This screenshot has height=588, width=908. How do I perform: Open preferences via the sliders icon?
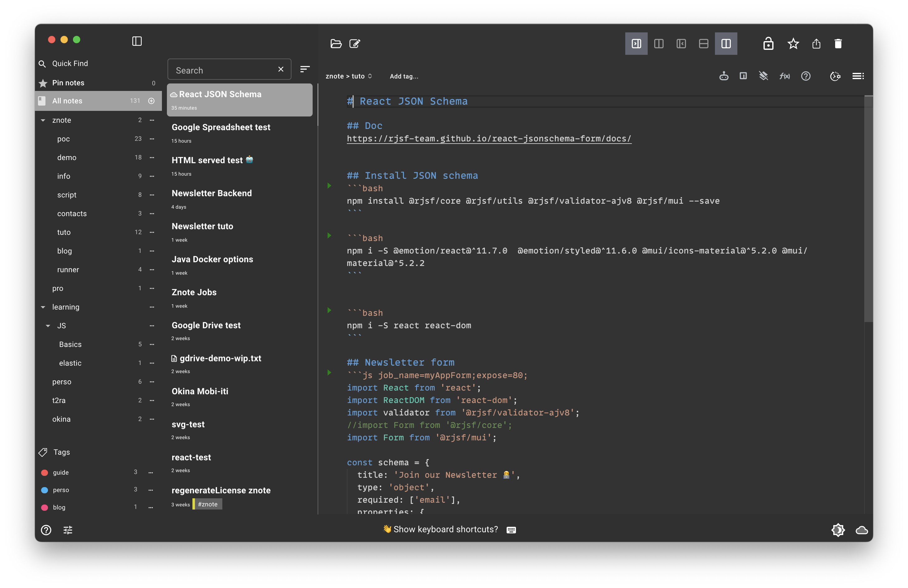[68, 530]
